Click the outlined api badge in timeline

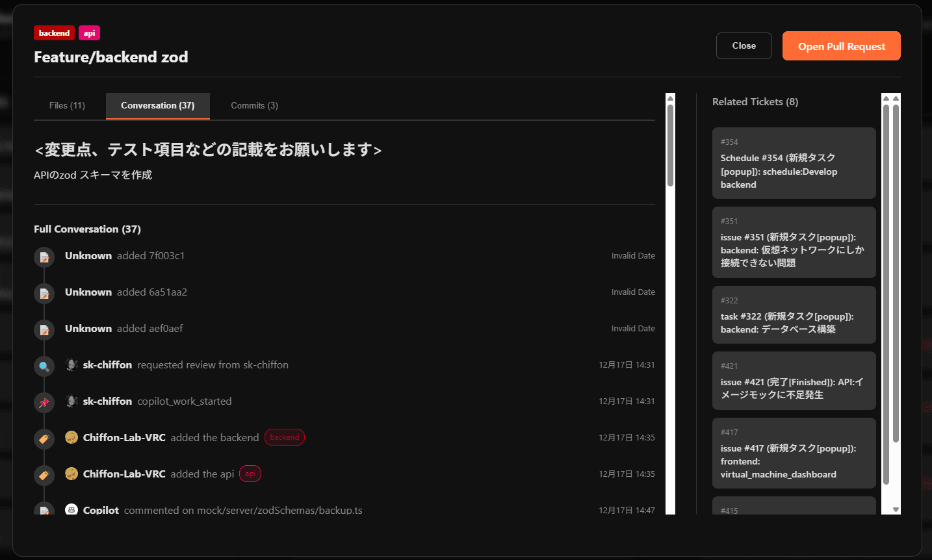click(x=250, y=474)
